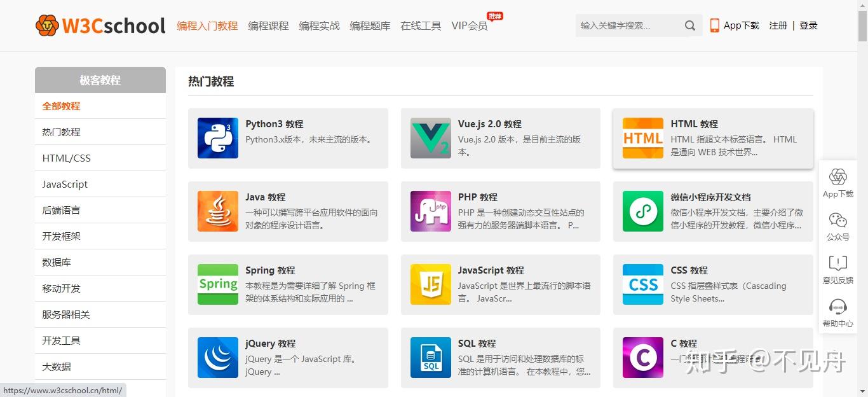Open the Java tutorial coffee icon
Screen dimensions: 868x397
click(x=218, y=211)
